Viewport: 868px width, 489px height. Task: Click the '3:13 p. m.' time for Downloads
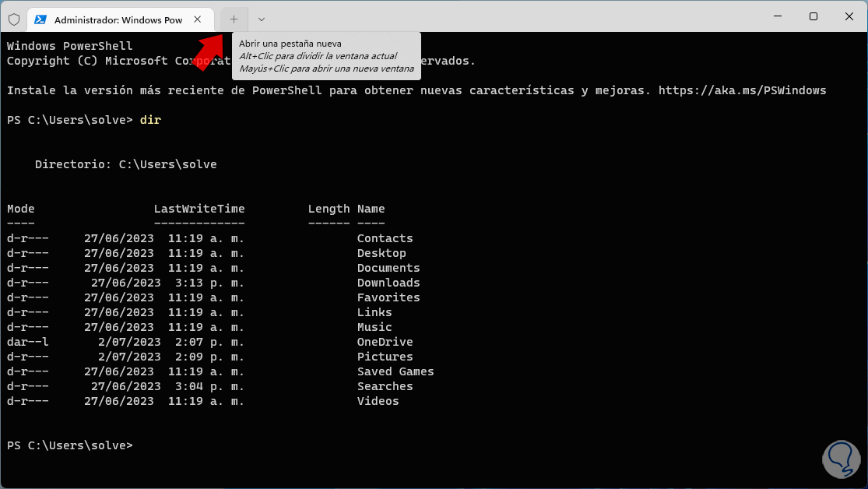click(x=209, y=283)
